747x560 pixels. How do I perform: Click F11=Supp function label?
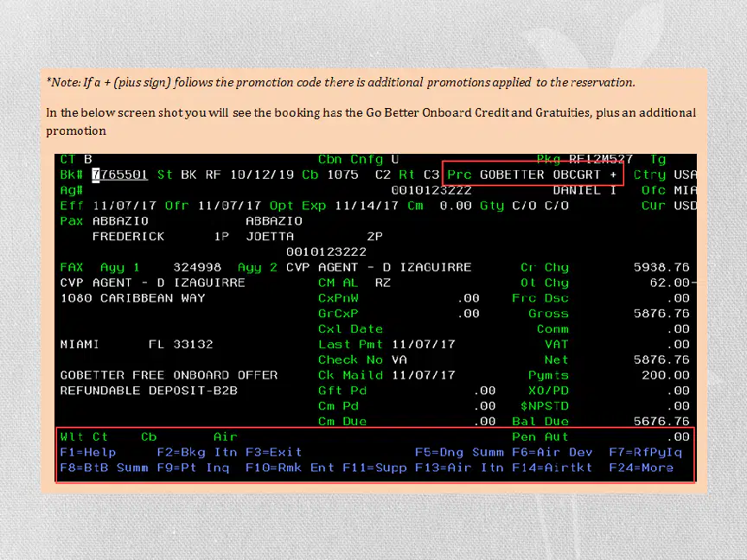click(x=374, y=468)
